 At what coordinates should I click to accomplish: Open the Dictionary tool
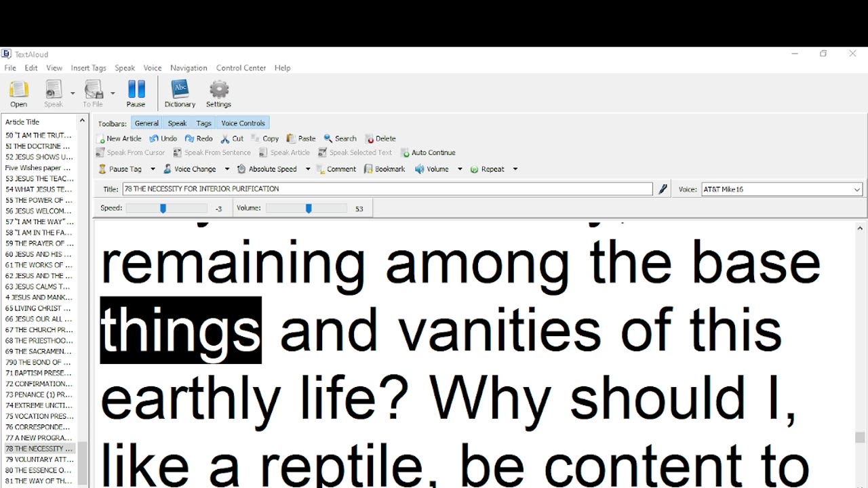(180, 94)
